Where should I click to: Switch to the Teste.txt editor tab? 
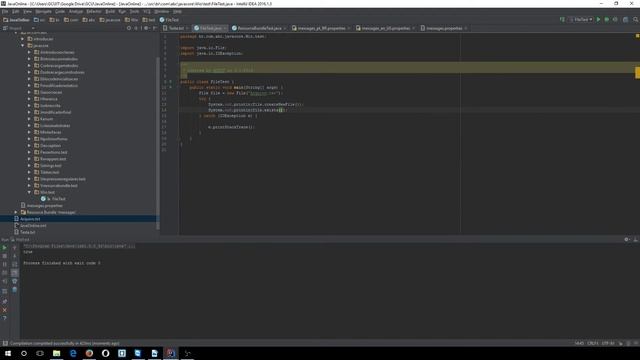click(x=176, y=28)
